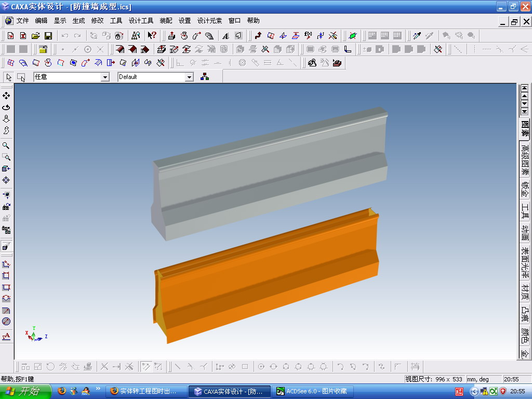
Task: Click the text annotation A icon in left toolbar
Action: pos(6,336)
